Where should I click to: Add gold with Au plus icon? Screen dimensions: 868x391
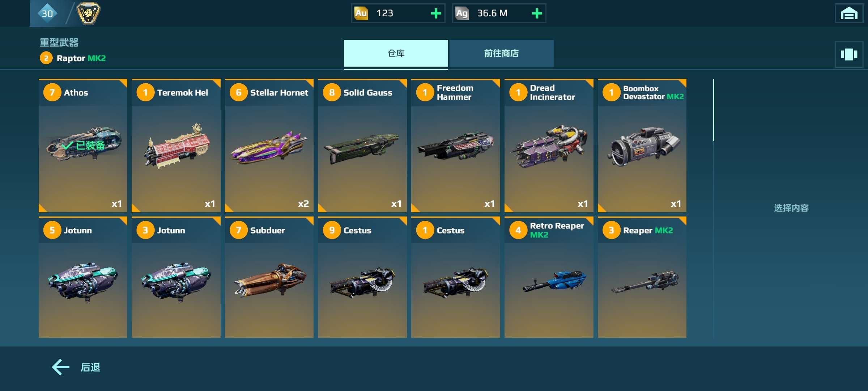click(436, 13)
